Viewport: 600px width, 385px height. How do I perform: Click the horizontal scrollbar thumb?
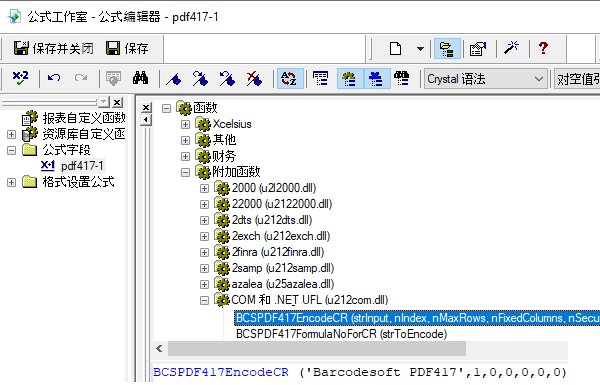(317, 349)
